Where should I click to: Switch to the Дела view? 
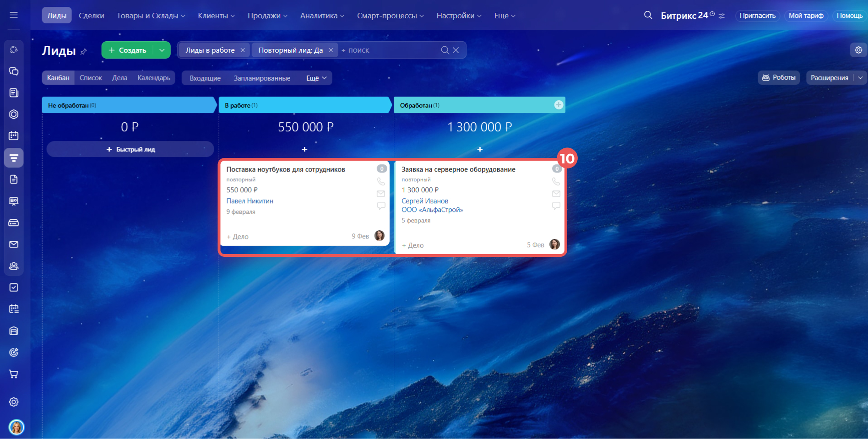click(119, 78)
